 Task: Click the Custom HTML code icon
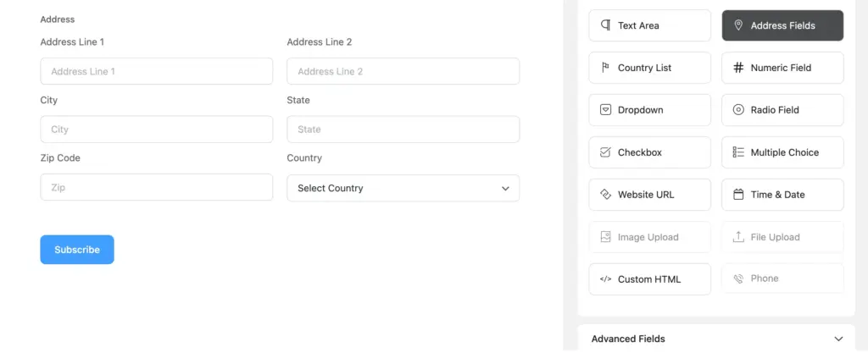coord(605,279)
